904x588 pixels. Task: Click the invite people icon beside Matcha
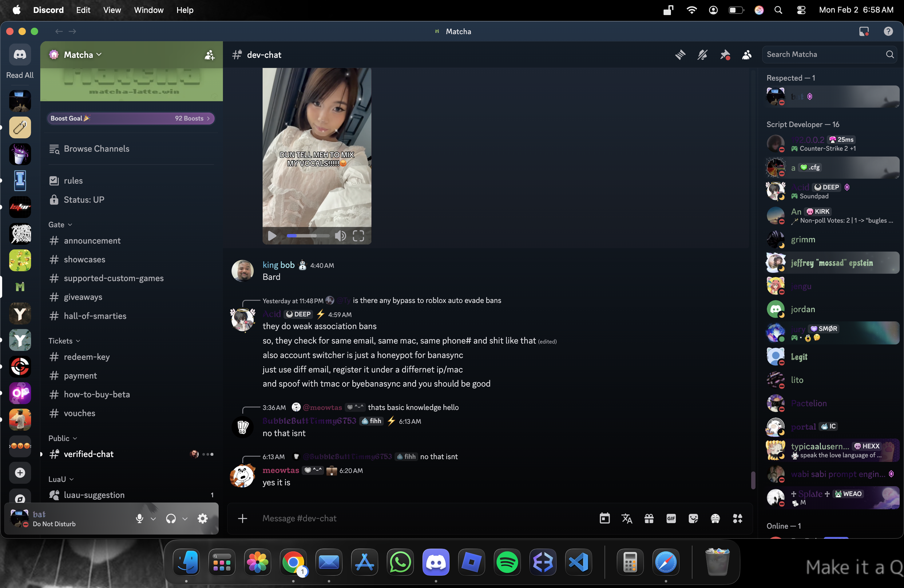(209, 55)
